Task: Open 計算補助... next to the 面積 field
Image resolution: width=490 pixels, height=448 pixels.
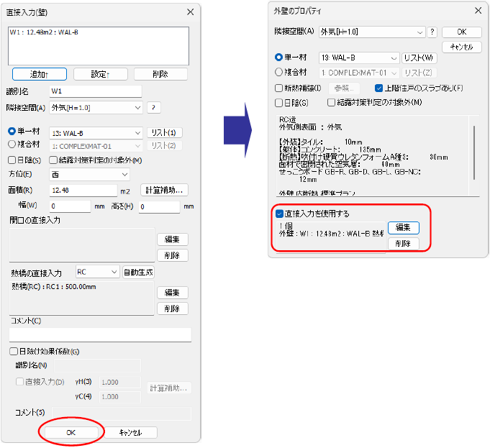Action: [x=164, y=191]
